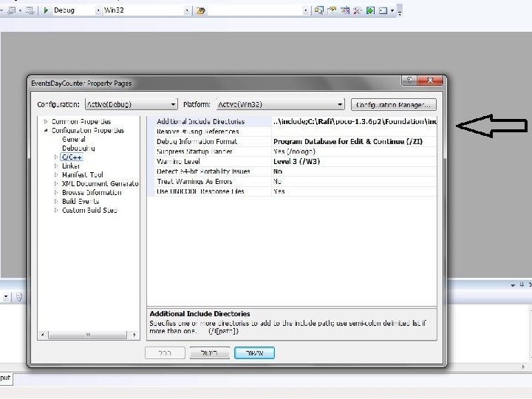Expand the Custom Build Step node arrow

pyautogui.click(x=56, y=210)
